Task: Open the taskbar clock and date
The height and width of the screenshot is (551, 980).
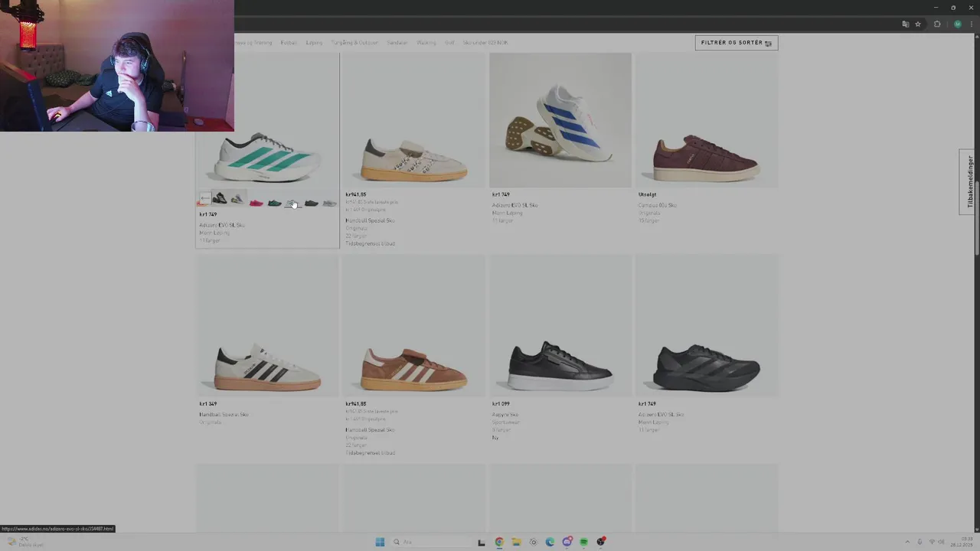Action: click(962, 543)
